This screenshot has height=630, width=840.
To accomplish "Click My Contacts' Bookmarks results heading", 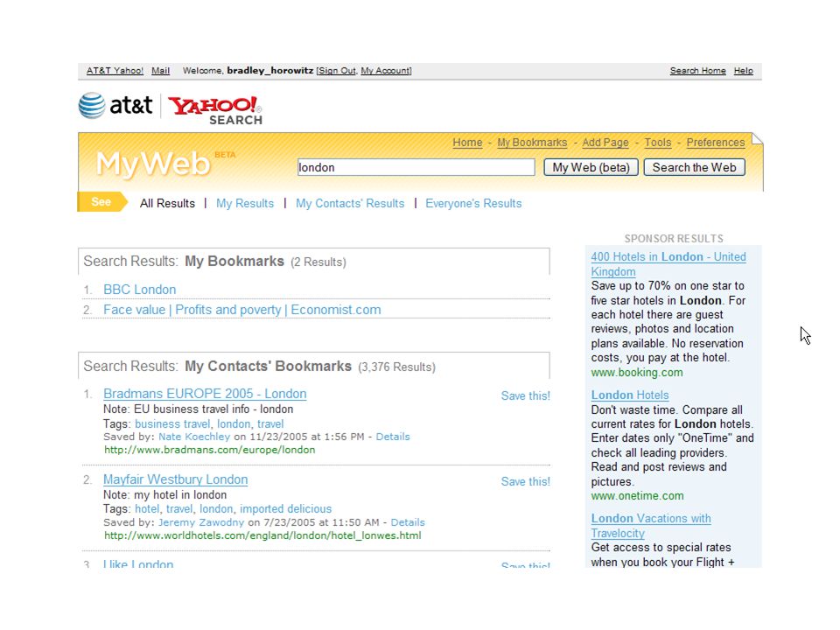I will pyautogui.click(x=268, y=367).
